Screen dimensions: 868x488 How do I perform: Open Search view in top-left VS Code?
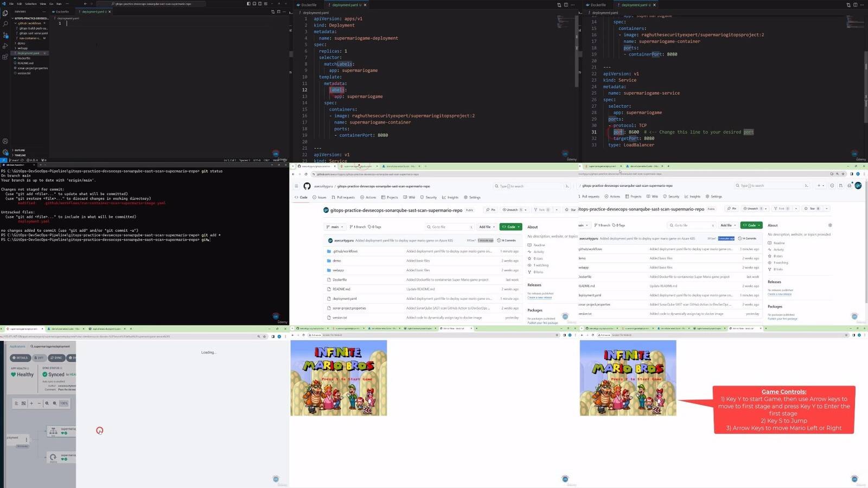5,23
